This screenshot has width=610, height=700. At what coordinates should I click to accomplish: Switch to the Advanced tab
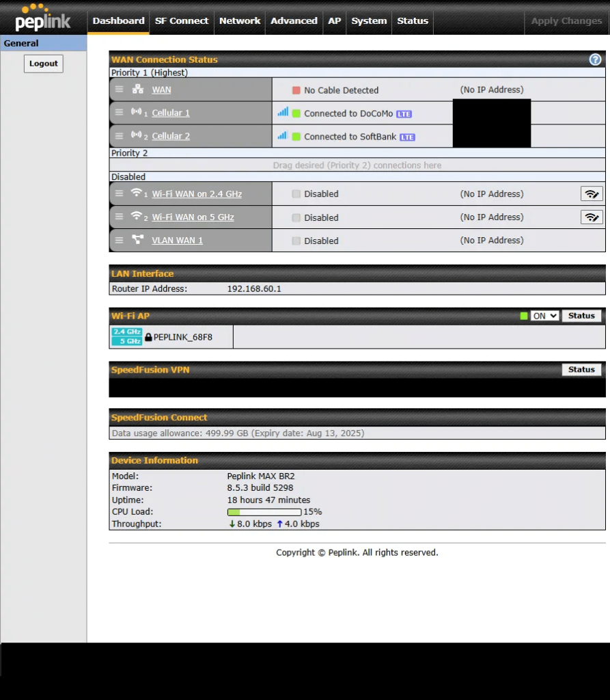294,21
